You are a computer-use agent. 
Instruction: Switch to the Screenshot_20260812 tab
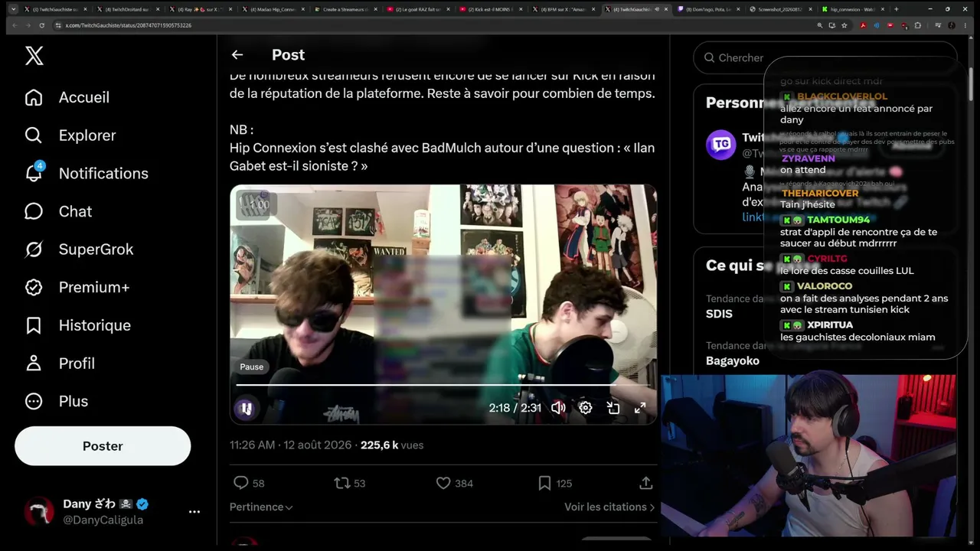pyautogui.click(x=781, y=9)
